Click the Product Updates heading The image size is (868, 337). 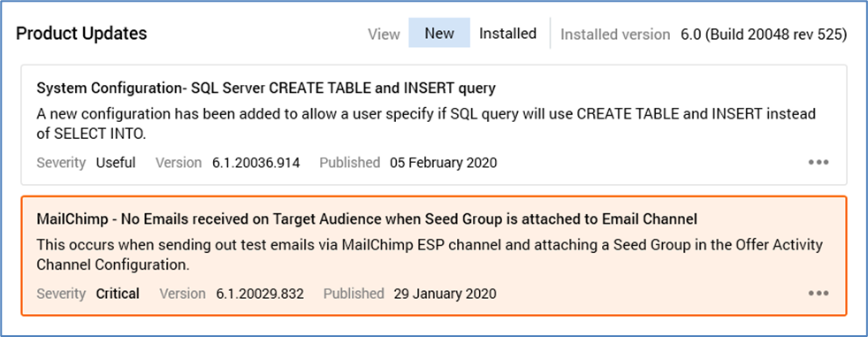[x=81, y=34]
